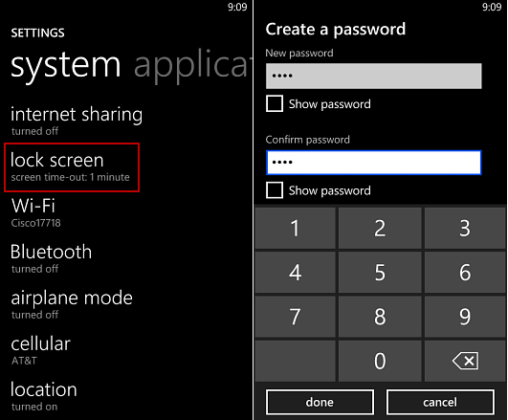Tap keypad digit 3
Screen dimensions: 508x420
pos(465,228)
